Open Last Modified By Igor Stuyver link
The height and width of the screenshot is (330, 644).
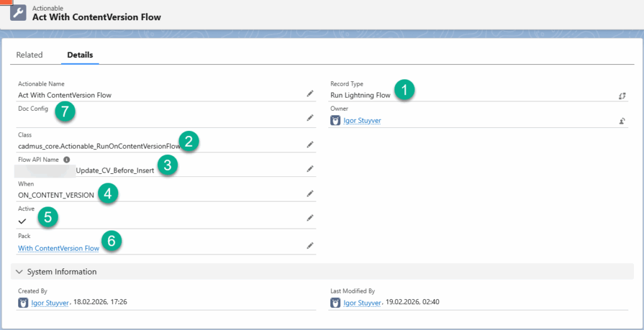362,303
